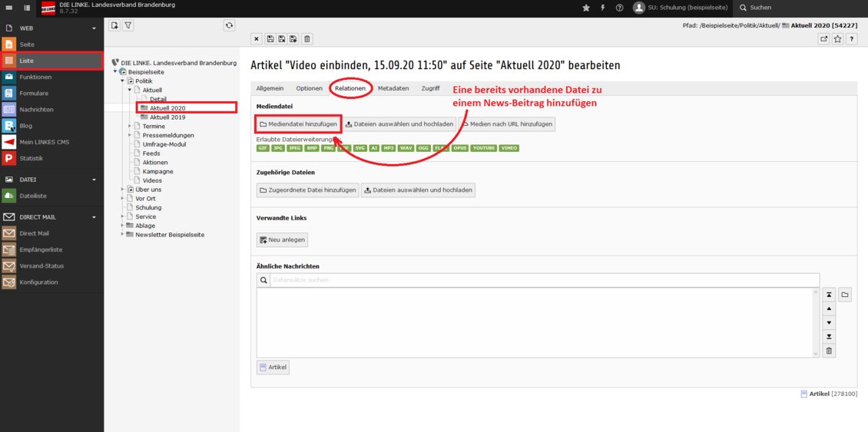Click the Datensätze suchen input field
Screen dimensions: 868x432
tap(545, 280)
